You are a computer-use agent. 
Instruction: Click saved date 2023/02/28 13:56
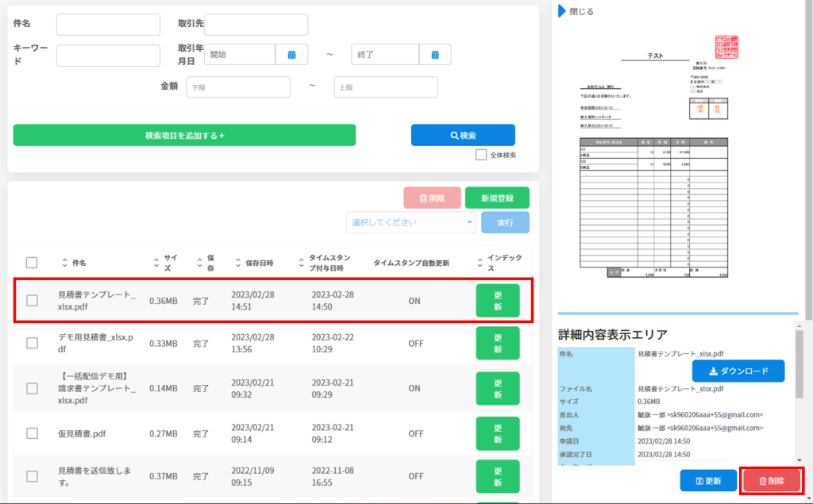(x=252, y=343)
